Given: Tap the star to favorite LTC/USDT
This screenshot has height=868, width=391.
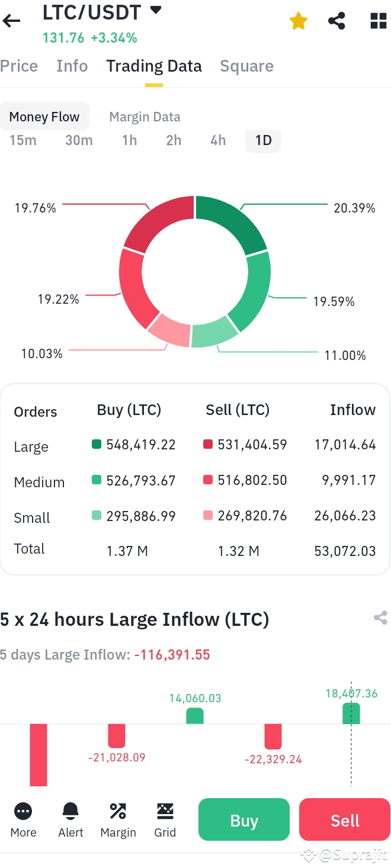Looking at the screenshot, I should (x=298, y=20).
